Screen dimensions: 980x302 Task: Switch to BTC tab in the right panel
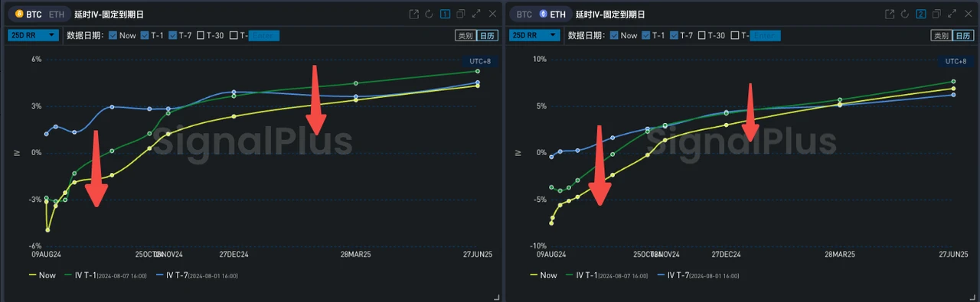point(524,14)
